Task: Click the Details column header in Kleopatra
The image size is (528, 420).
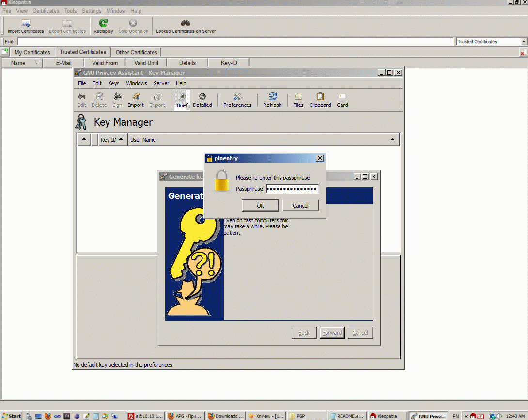Action: pos(187,63)
